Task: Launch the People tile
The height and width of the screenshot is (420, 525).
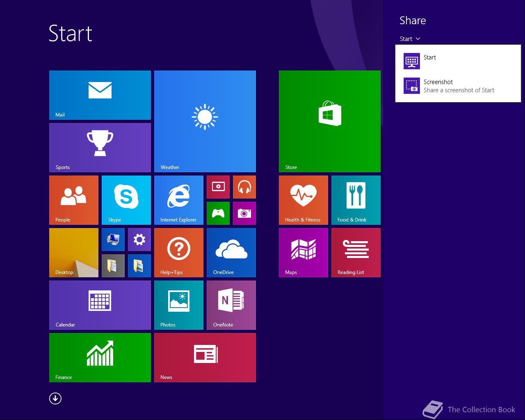Action: 74,200
